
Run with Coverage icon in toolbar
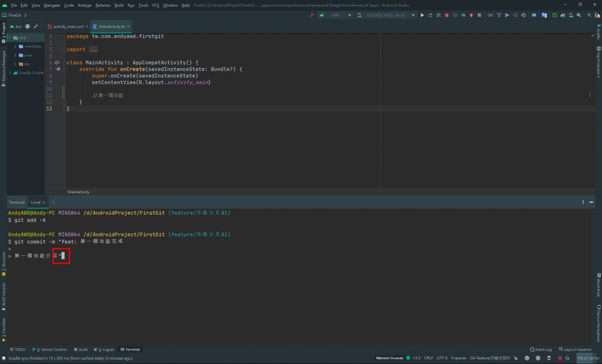click(455, 15)
